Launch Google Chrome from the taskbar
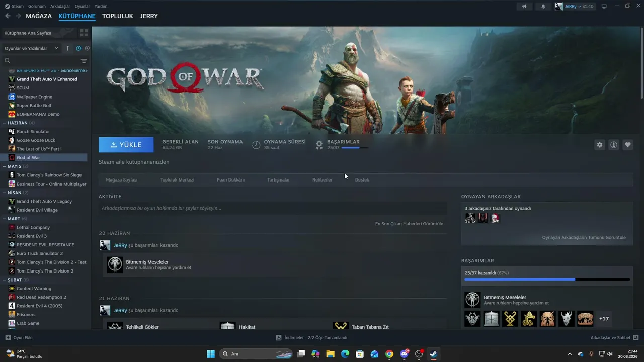The width and height of the screenshot is (644, 362). tap(389, 354)
